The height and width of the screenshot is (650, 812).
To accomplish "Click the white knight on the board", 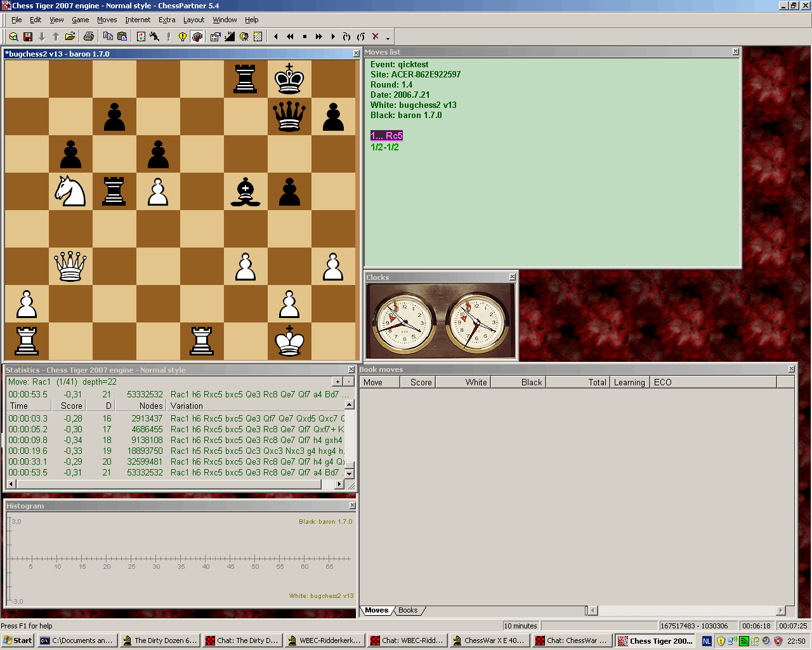I will [x=70, y=191].
